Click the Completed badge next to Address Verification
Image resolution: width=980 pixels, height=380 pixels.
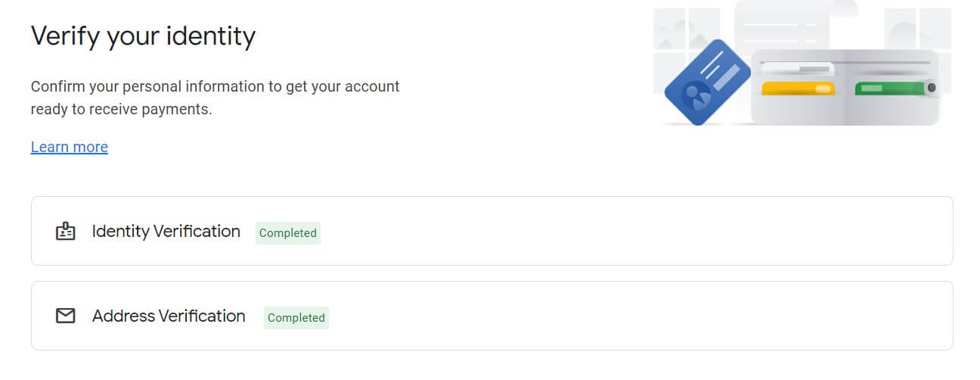pos(296,318)
